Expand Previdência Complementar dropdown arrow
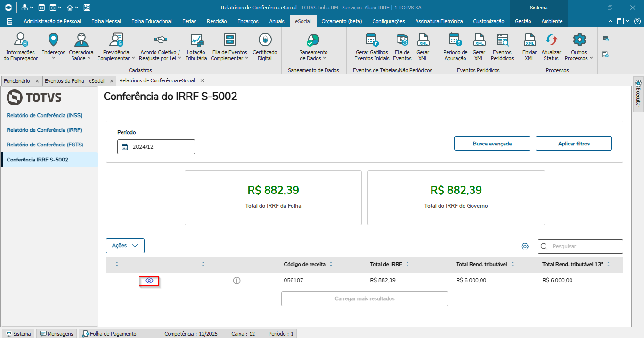The width and height of the screenshot is (644, 338). (133, 58)
